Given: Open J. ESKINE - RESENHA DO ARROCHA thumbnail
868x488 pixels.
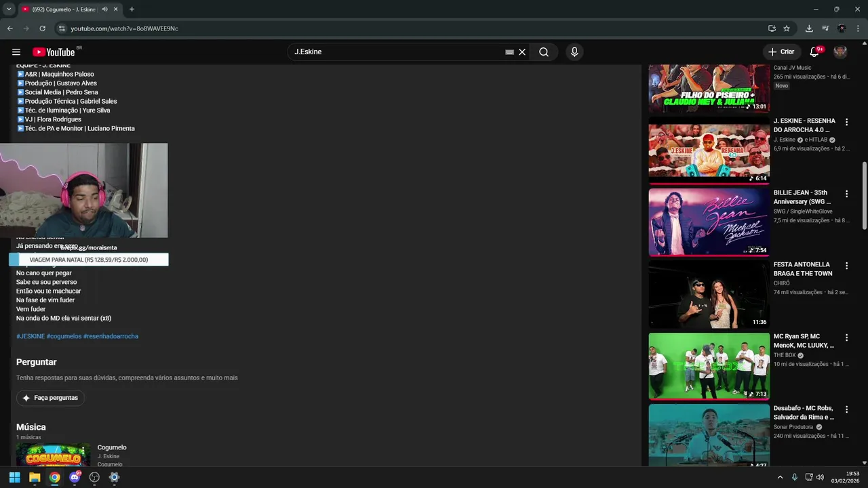Looking at the screenshot, I should tap(709, 150).
